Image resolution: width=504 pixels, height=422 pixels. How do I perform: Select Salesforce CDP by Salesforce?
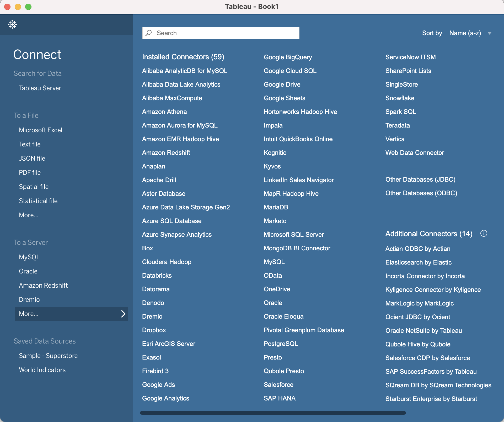pos(428,358)
